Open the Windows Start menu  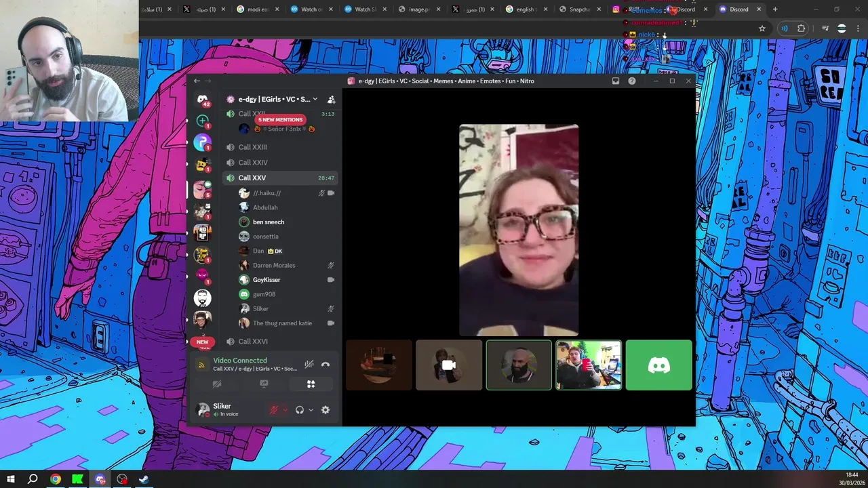[x=10, y=479]
